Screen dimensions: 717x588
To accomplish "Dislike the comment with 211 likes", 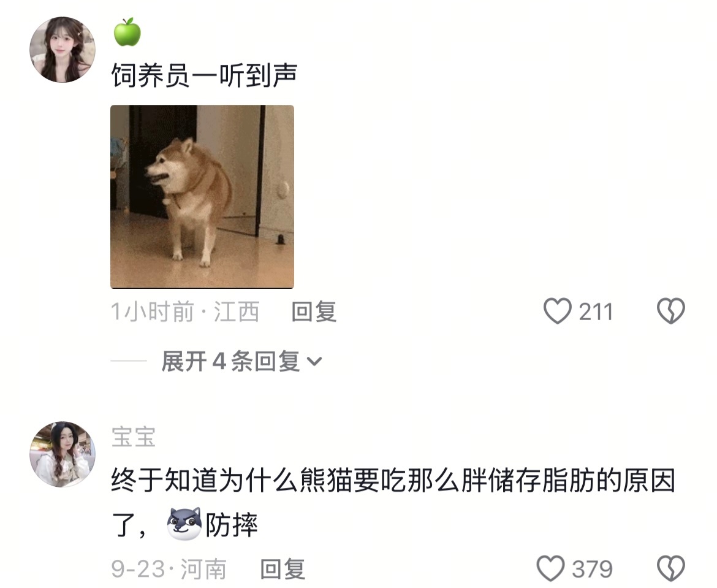I will 671,311.
